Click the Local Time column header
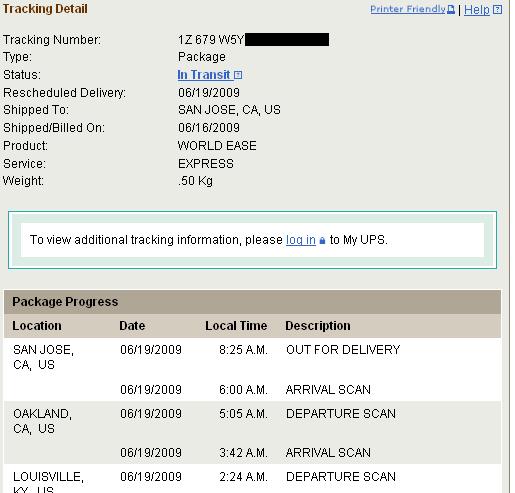This screenshot has width=515, height=493. pyautogui.click(x=236, y=326)
